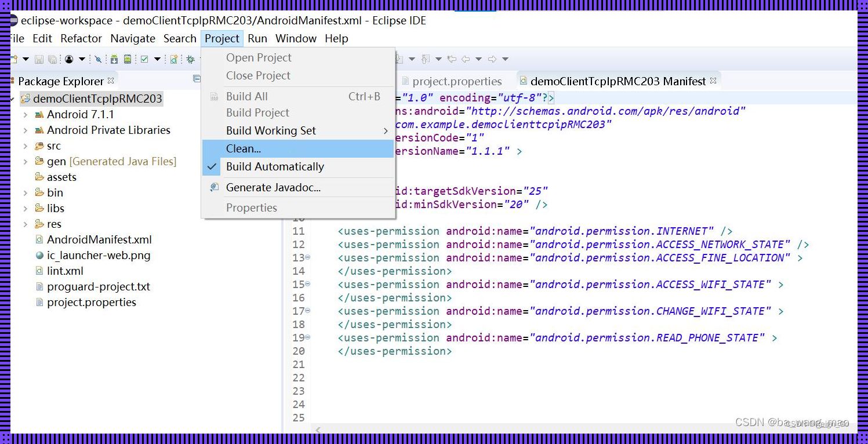Click the green checkmark lint toolbar icon
868x444 pixels.
point(144,59)
